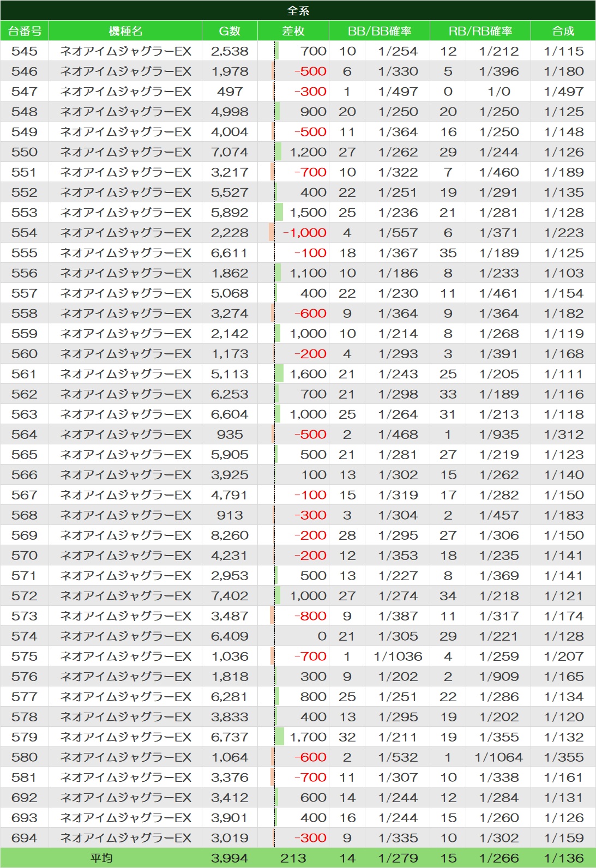Click average RB確率 value 1/266
This screenshot has width=596, height=868.
(498, 858)
